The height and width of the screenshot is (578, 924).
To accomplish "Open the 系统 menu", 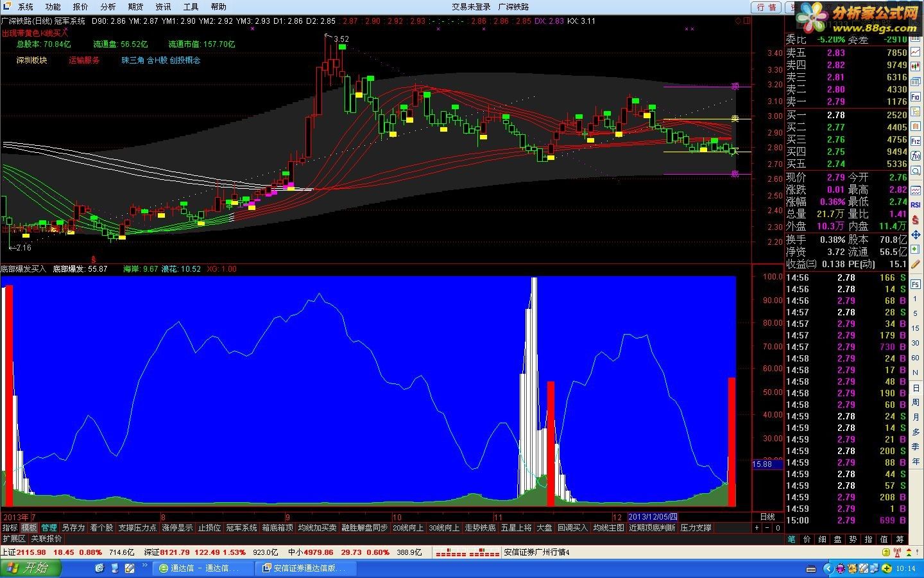I will tap(25, 6).
